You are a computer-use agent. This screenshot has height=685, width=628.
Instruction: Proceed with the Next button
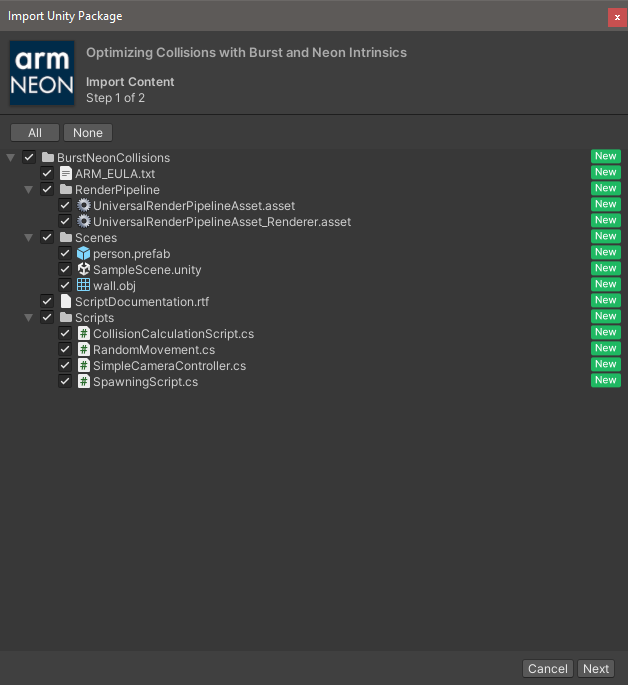596,668
